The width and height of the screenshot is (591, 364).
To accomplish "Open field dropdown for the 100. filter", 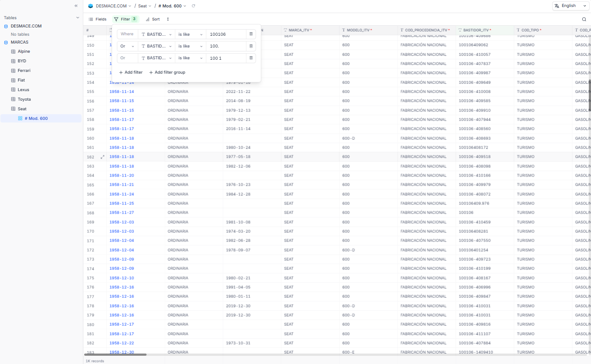I will [156, 46].
